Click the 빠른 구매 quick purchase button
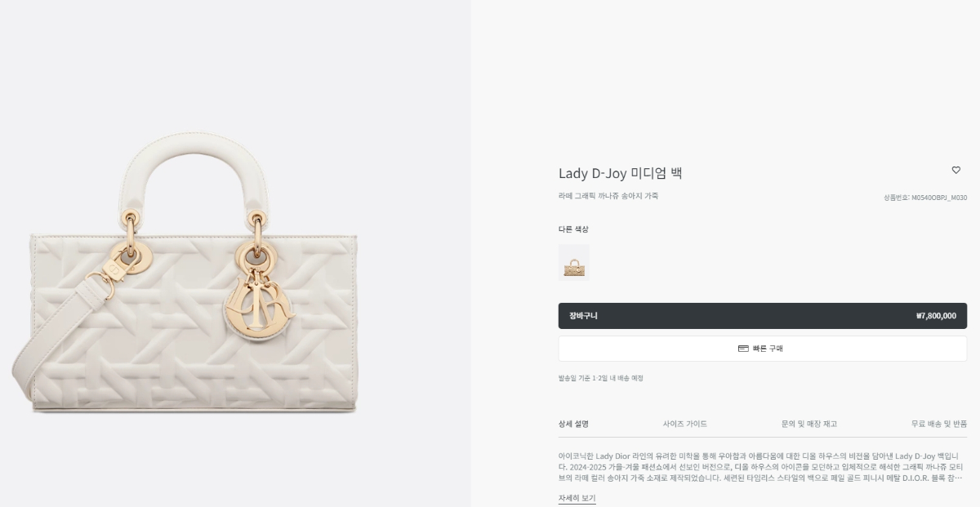 [762, 349]
